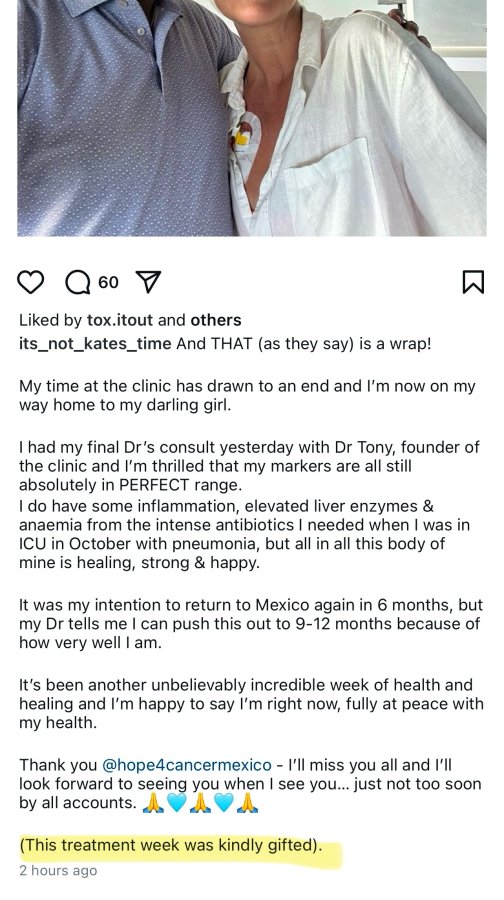Click the prayer and heart emoji row
The width and height of the screenshot is (504, 900).
200,803
